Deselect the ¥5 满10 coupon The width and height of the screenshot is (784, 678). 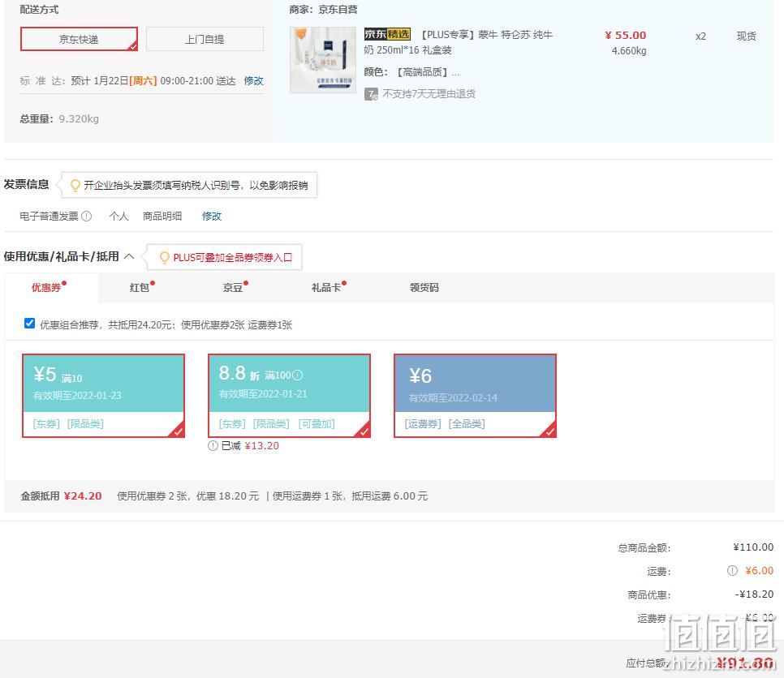click(104, 396)
